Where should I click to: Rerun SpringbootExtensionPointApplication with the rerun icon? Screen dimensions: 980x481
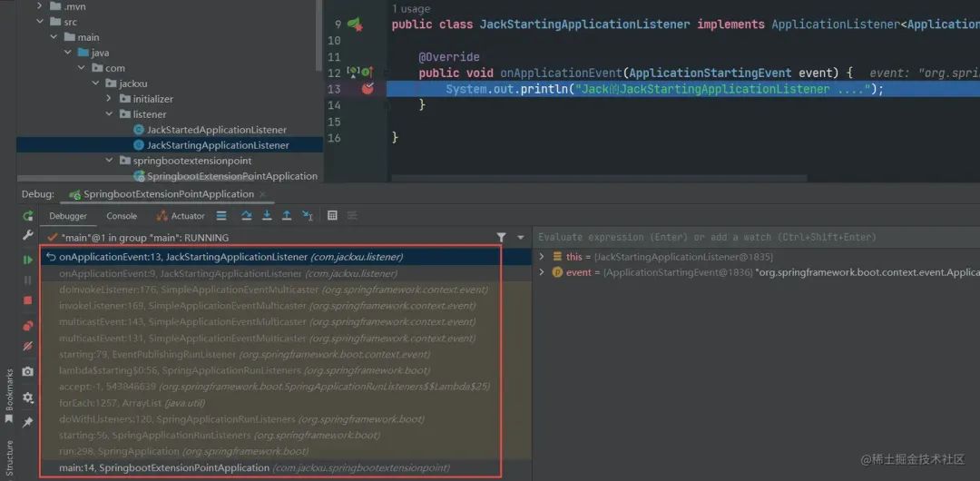[x=27, y=216]
